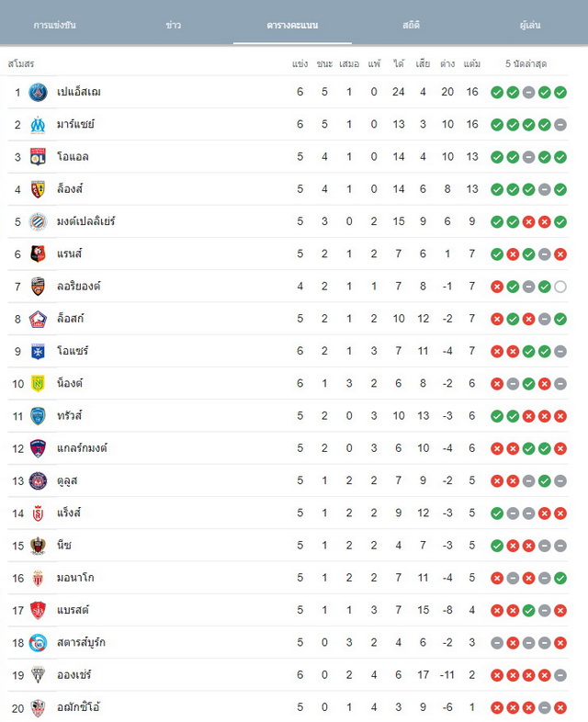Click the Monaco club badge
The width and height of the screenshot is (588, 722).
pyautogui.click(x=38, y=578)
